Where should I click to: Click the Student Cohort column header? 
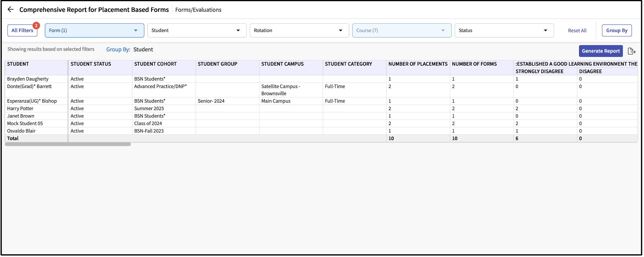click(155, 64)
